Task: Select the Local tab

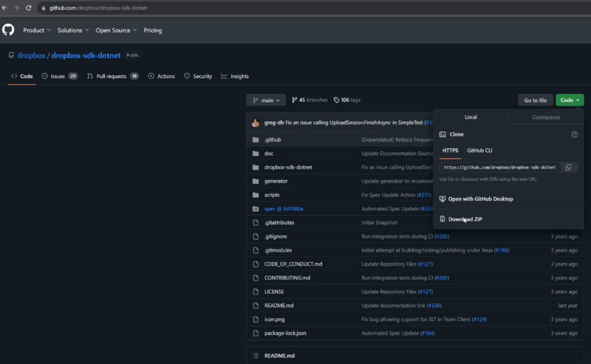Action: tap(471, 117)
